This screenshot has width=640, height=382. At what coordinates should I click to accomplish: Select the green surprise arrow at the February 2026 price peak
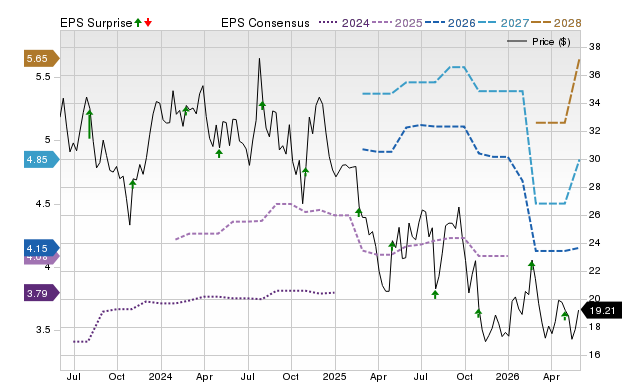[531, 265]
